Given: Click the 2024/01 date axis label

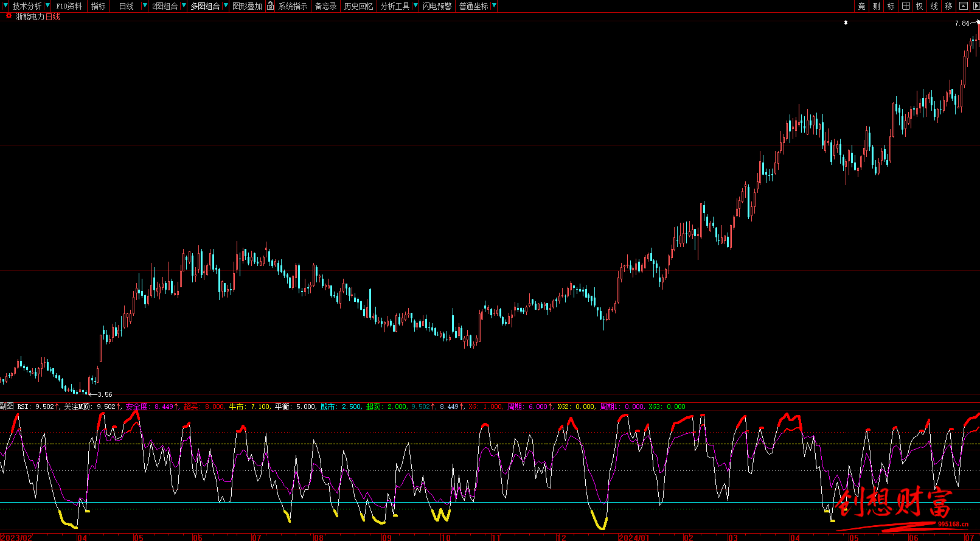Looking at the screenshot, I should tap(633, 537).
